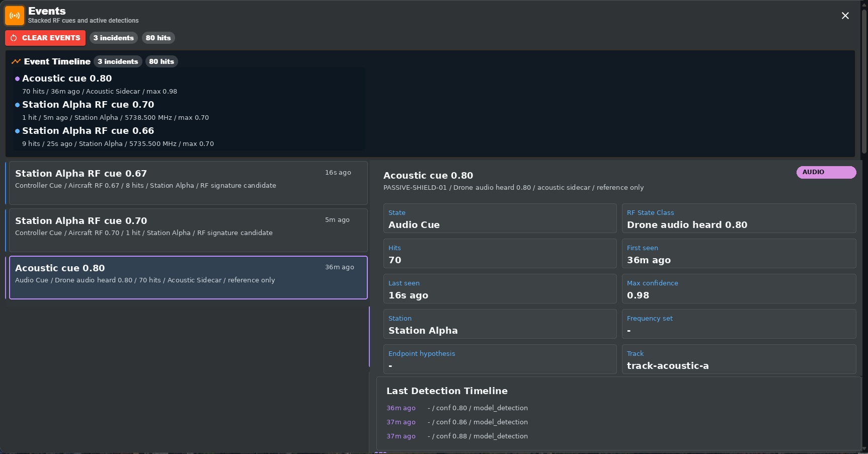Click the '3 incidents' badge in Event Timeline

118,61
